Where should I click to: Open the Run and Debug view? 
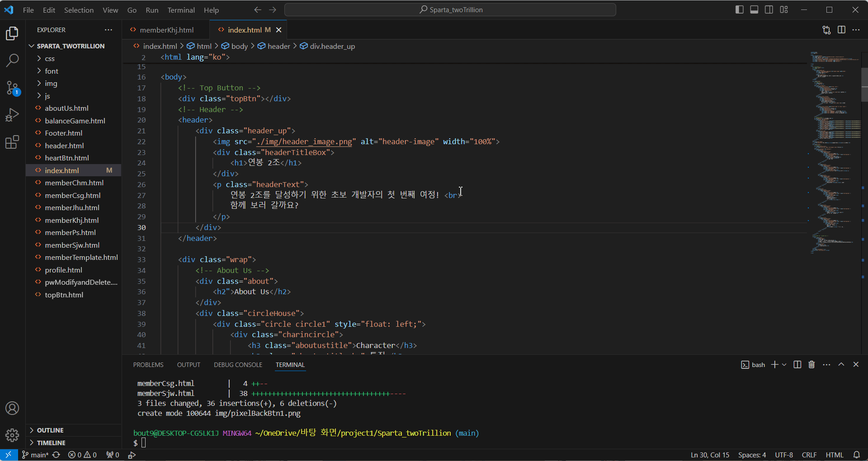(12, 115)
